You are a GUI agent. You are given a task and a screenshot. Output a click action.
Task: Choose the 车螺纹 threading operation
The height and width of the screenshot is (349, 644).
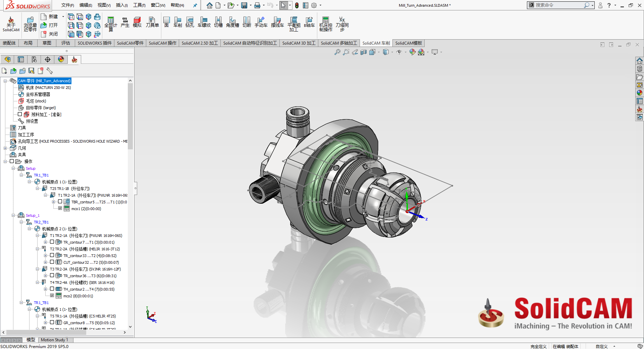pyautogui.click(x=204, y=22)
